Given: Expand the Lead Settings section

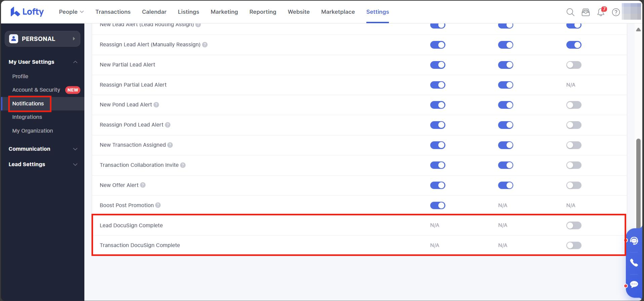Looking at the screenshot, I should tap(43, 164).
